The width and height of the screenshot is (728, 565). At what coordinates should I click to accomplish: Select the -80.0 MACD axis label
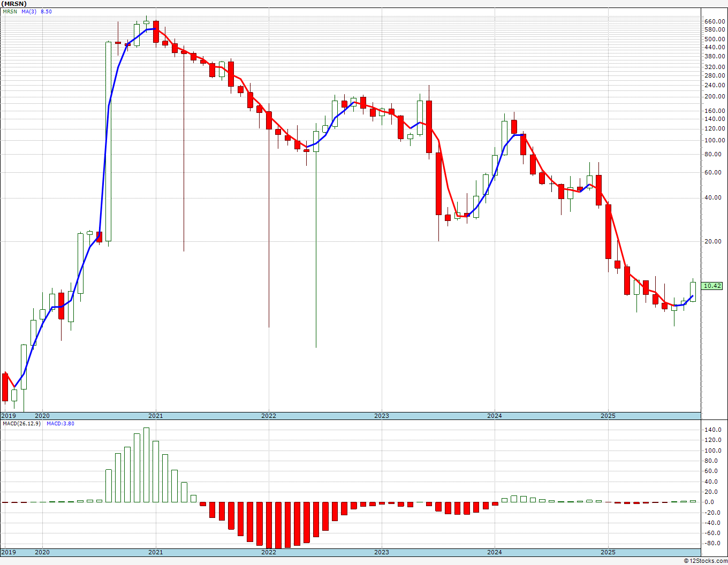coord(714,543)
